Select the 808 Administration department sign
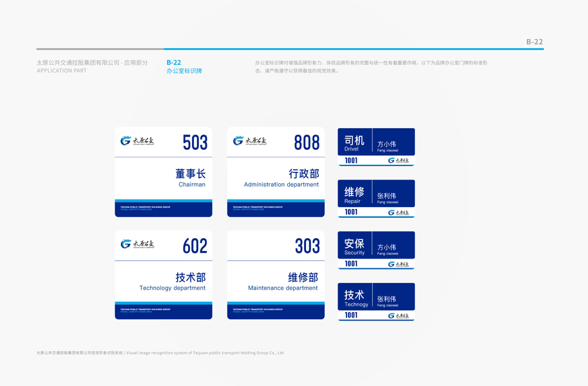Viewport: 588px width, 386px height. coord(276,172)
